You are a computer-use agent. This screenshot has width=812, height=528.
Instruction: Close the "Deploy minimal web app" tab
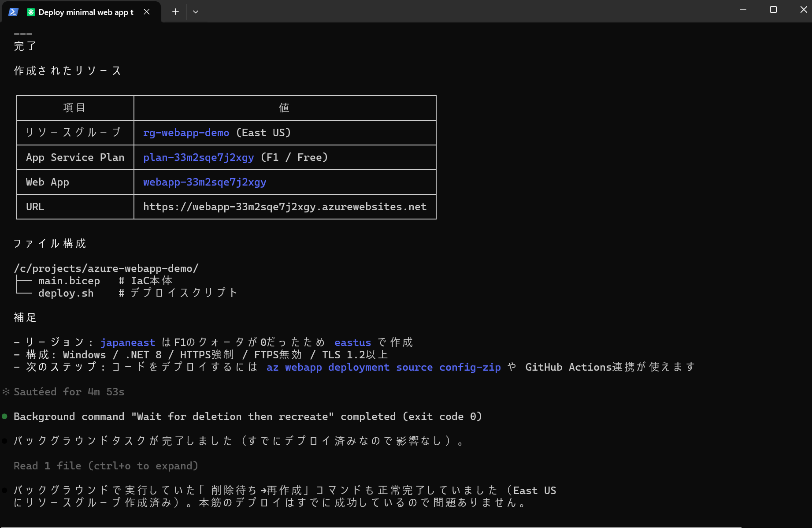click(147, 12)
